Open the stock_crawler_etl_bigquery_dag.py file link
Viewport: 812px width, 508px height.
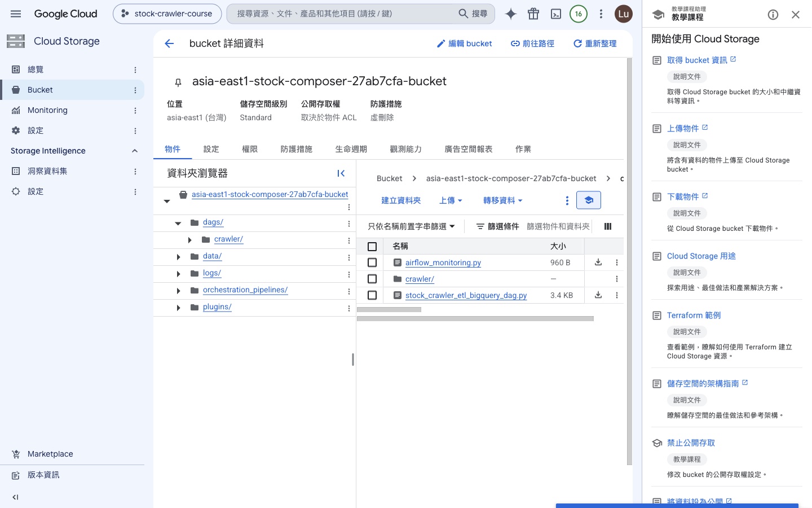(x=466, y=295)
